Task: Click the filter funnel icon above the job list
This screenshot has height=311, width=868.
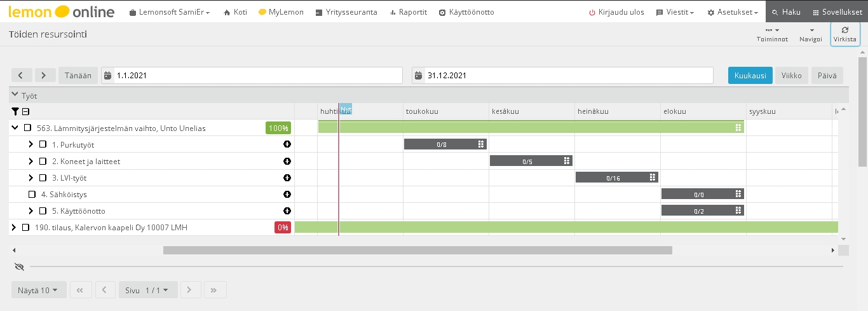Action: [x=15, y=111]
